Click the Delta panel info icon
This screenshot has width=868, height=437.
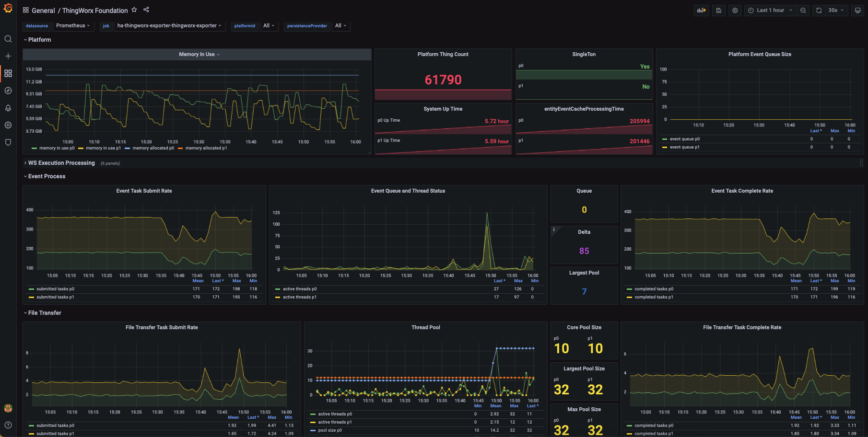tap(554, 230)
